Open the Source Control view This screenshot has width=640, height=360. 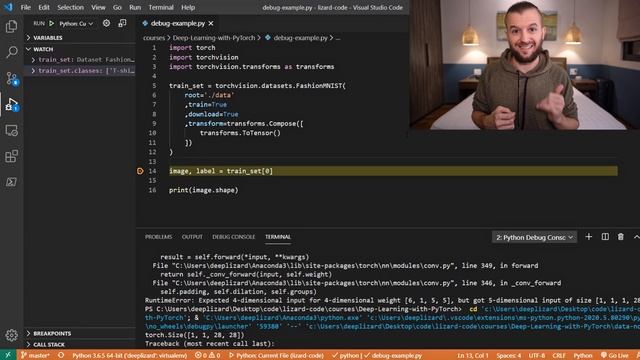(11, 78)
